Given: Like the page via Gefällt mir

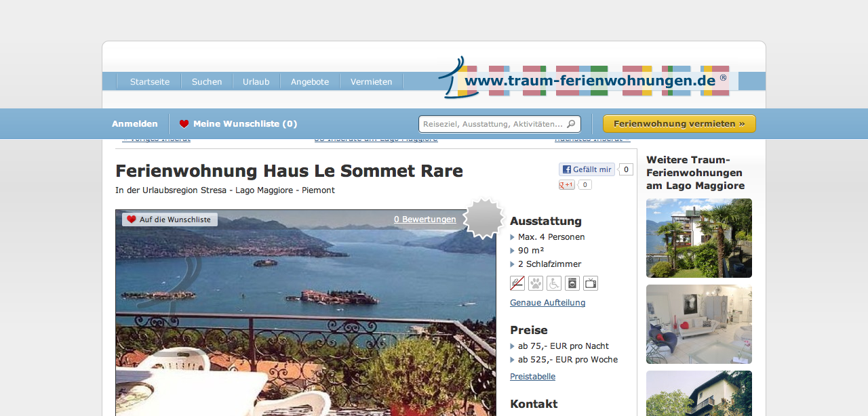Looking at the screenshot, I should point(587,169).
